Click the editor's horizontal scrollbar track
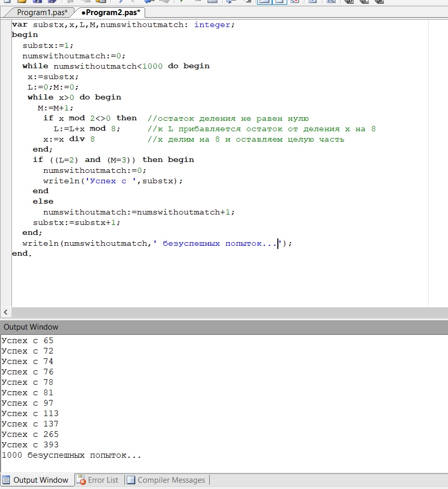 point(229,312)
